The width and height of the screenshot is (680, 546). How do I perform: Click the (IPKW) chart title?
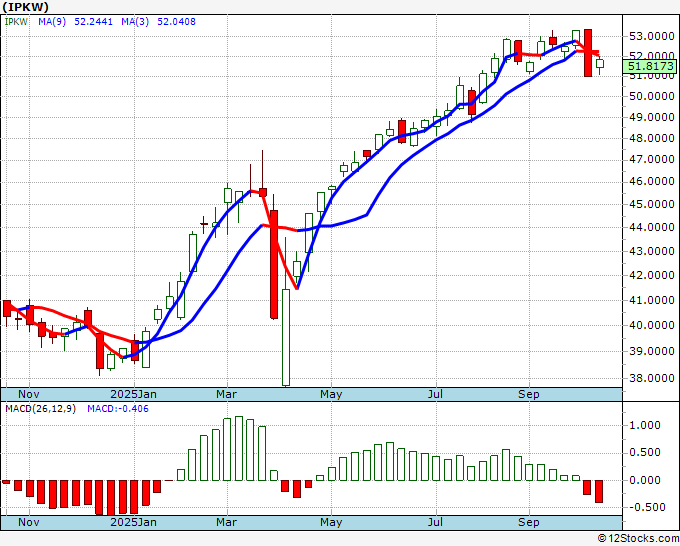point(26,7)
